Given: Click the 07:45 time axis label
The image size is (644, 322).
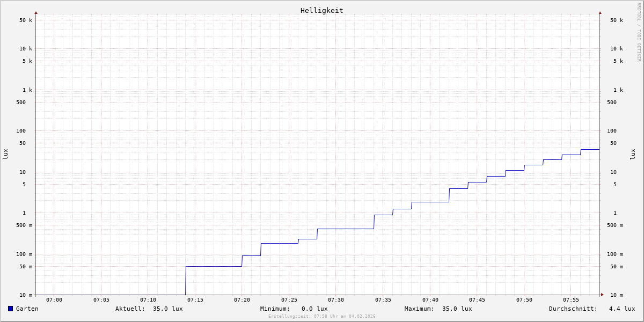Looking at the screenshot, I should coord(477,300).
